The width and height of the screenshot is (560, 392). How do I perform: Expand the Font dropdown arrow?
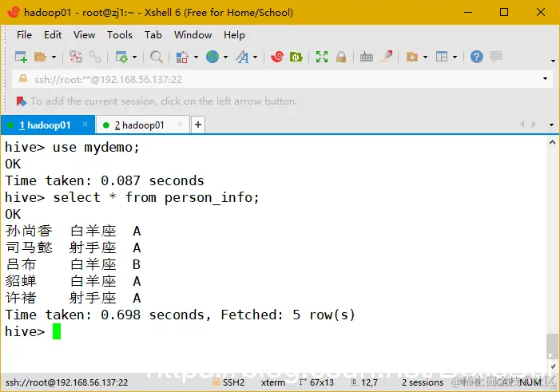256,57
